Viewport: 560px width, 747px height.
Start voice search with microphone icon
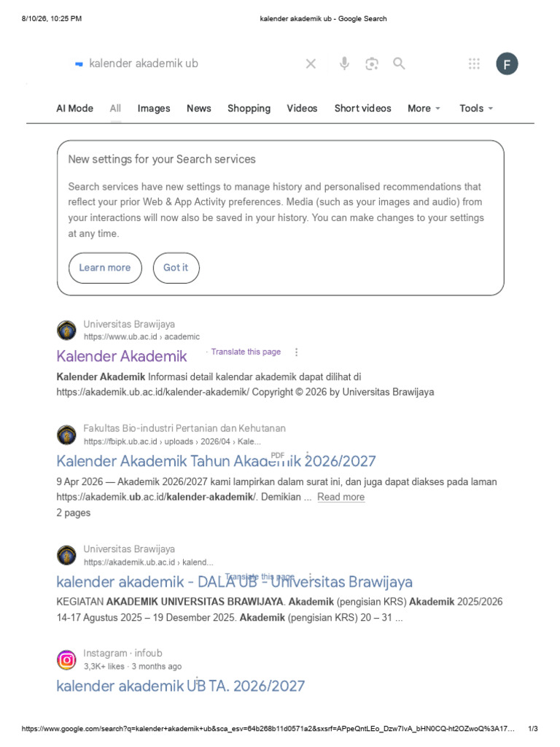[x=344, y=63]
